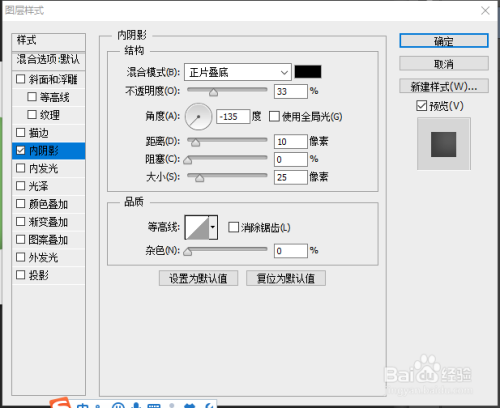Open the 内发光 settings label
The width and height of the screenshot is (500, 408).
44,168
